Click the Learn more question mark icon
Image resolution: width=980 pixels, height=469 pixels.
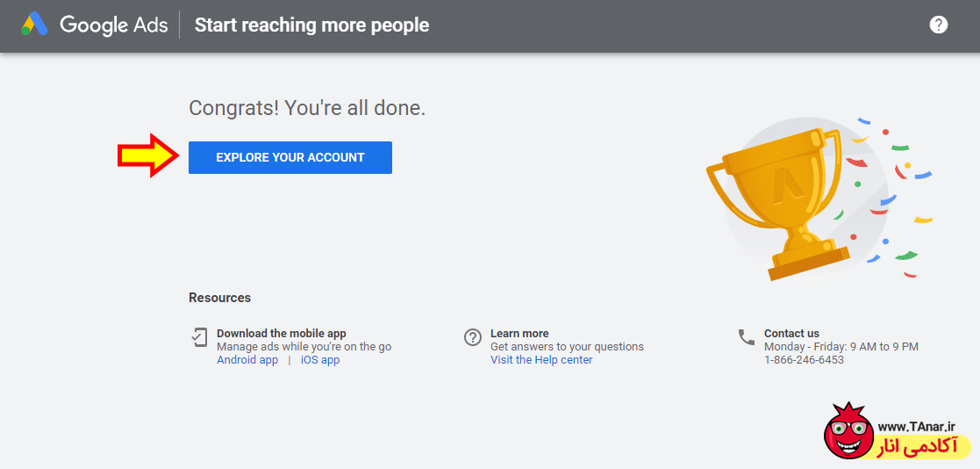pyautogui.click(x=473, y=337)
